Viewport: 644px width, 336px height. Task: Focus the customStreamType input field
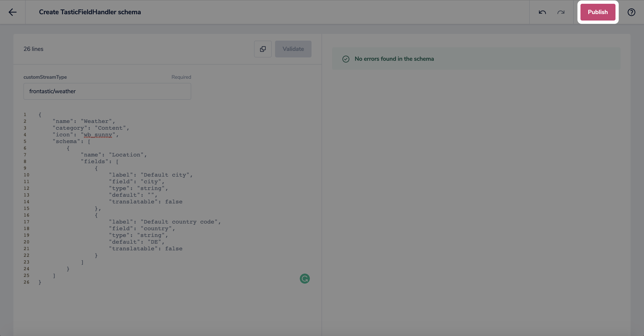click(107, 91)
